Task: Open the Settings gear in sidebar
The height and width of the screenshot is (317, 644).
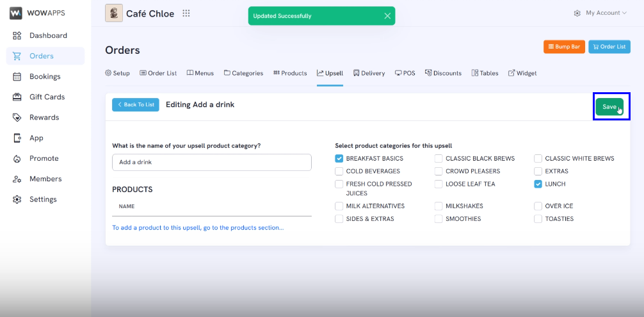Action: click(17, 200)
